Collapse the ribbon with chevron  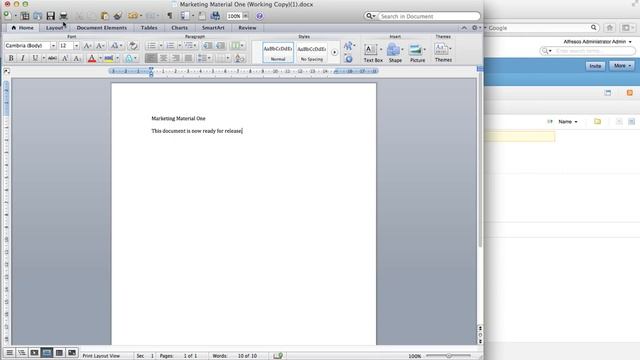[x=464, y=28]
